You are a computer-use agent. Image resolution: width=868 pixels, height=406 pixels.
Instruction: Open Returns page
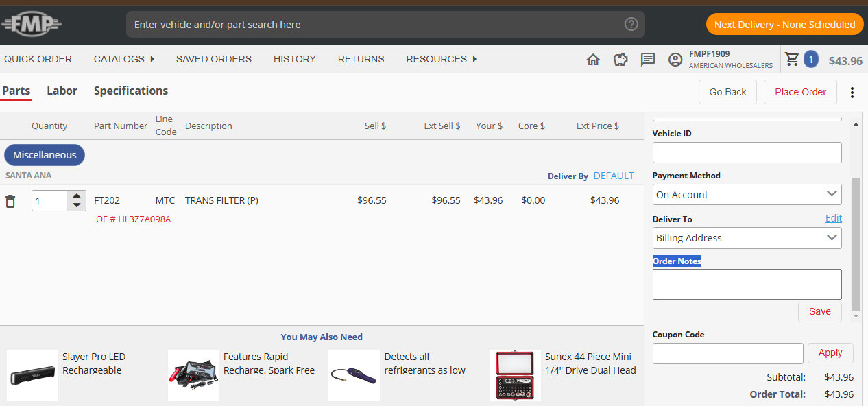(x=361, y=59)
